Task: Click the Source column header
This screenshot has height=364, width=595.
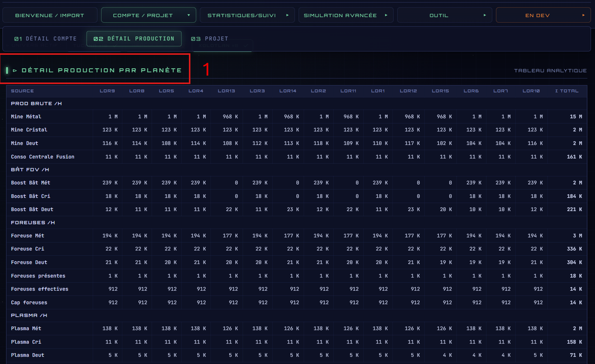Action: click(x=22, y=91)
